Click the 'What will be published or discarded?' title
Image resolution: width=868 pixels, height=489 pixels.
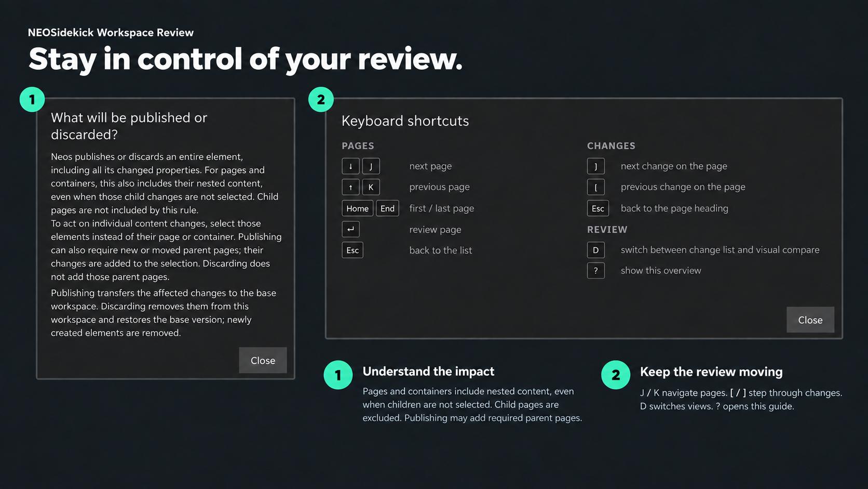point(129,126)
